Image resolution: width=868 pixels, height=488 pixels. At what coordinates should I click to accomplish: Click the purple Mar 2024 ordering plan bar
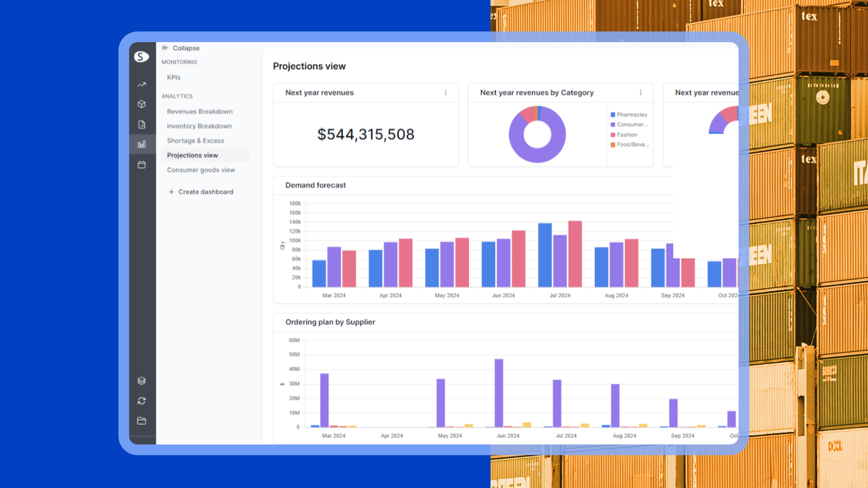(x=325, y=400)
